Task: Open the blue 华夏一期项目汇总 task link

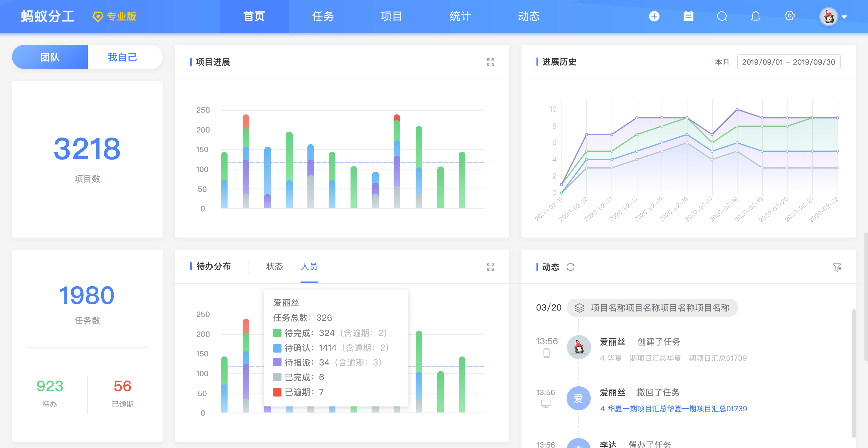Action: (673, 409)
